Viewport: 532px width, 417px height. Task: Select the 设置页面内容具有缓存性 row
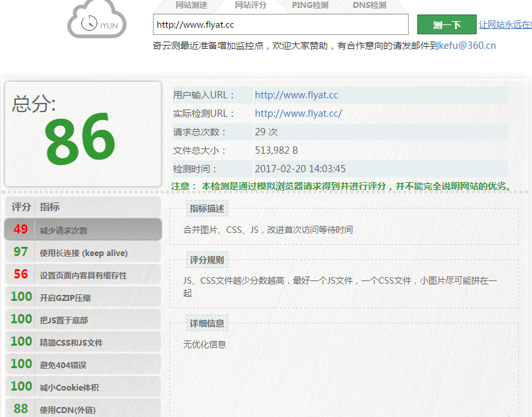[x=83, y=274]
